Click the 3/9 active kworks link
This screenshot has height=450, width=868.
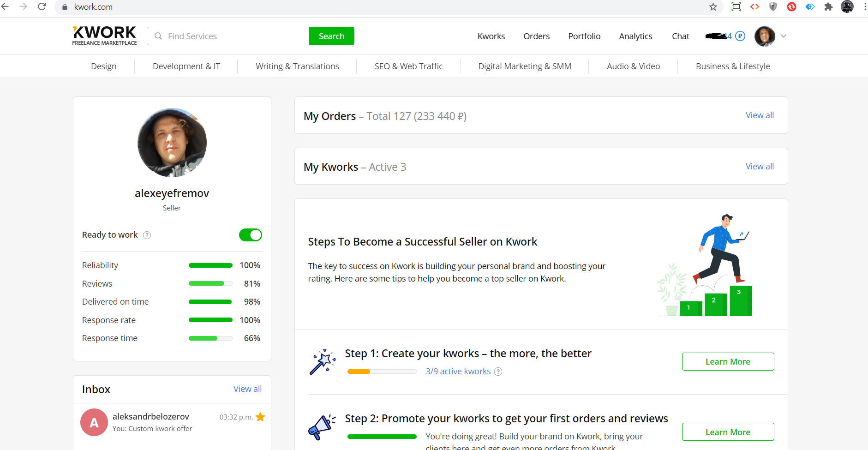tap(458, 372)
